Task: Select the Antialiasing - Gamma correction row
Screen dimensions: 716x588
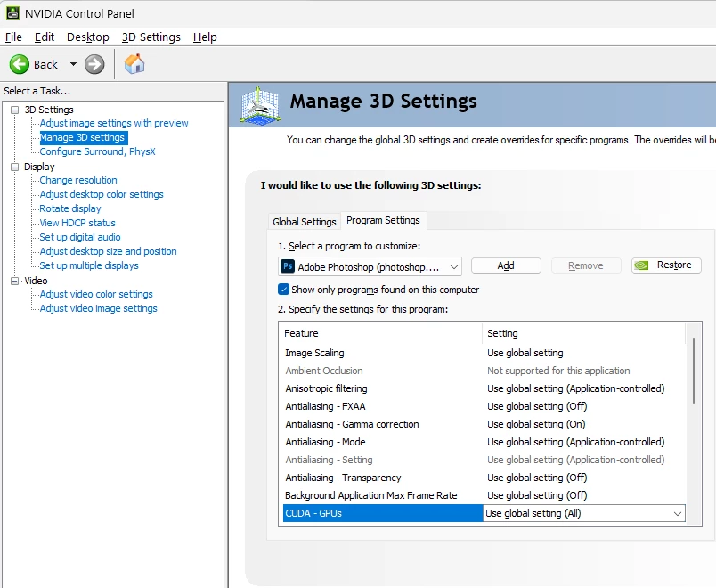Action: tap(484, 424)
